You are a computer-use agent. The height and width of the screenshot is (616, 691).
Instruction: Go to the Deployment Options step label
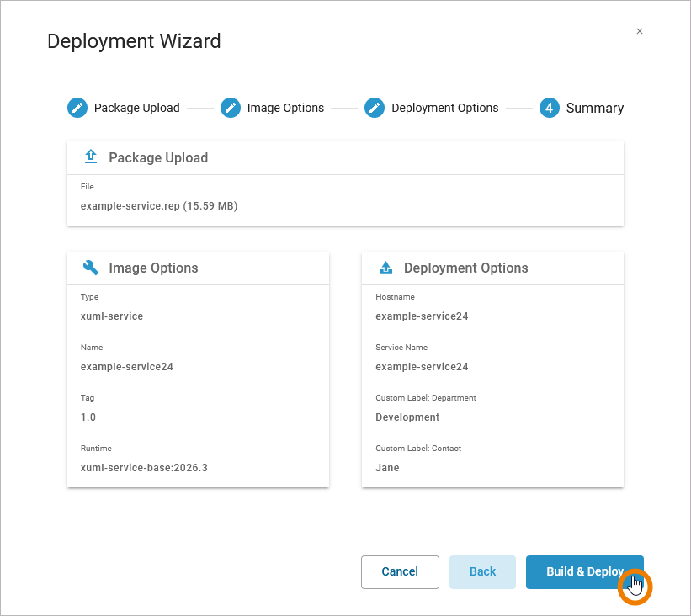click(444, 108)
